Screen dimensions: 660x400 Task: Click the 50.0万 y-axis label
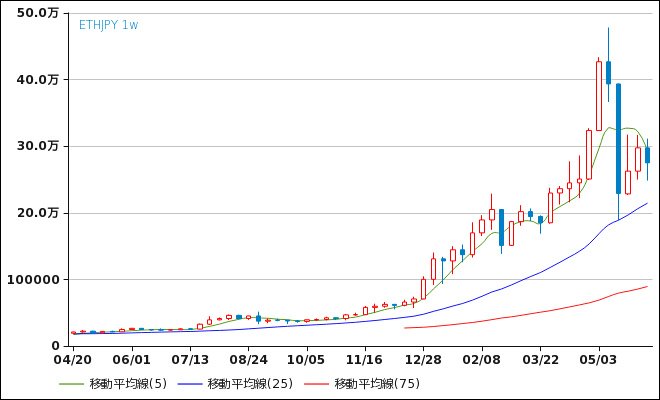pyautogui.click(x=37, y=13)
